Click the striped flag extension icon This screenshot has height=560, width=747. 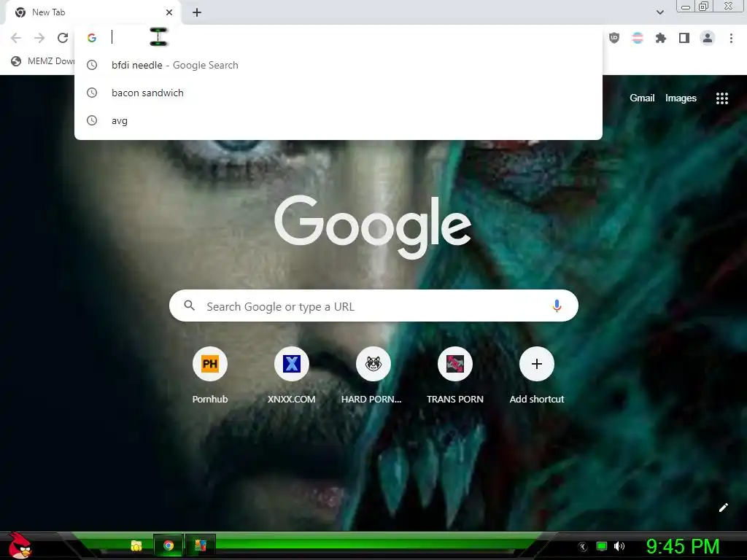click(x=638, y=38)
